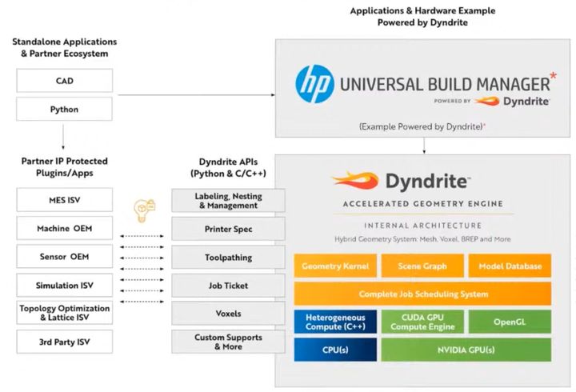Select the Python box
Screen dimensions: 576x392
click(x=64, y=108)
